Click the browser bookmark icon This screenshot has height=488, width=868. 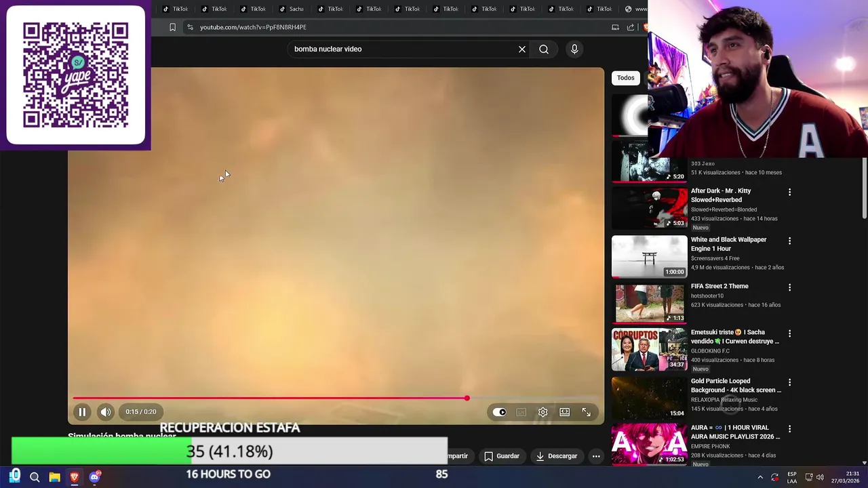coord(172,27)
